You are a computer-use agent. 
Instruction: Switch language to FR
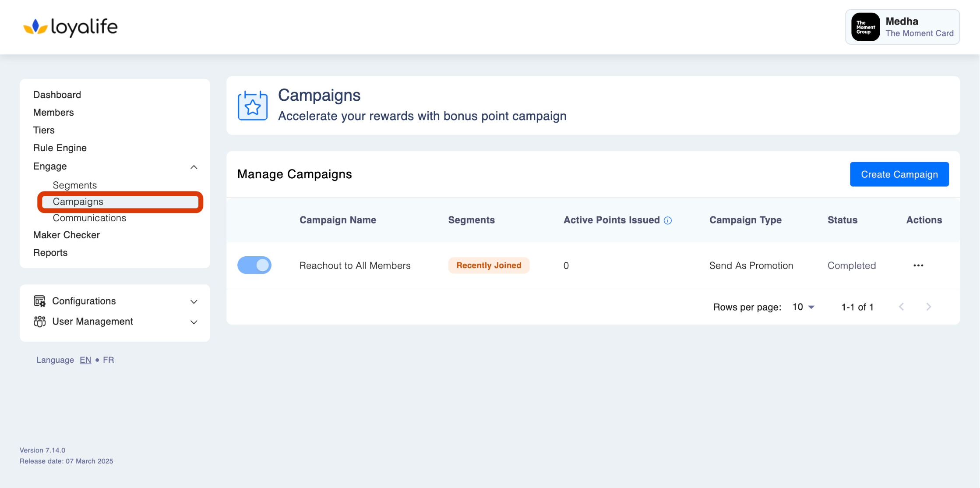(x=108, y=360)
